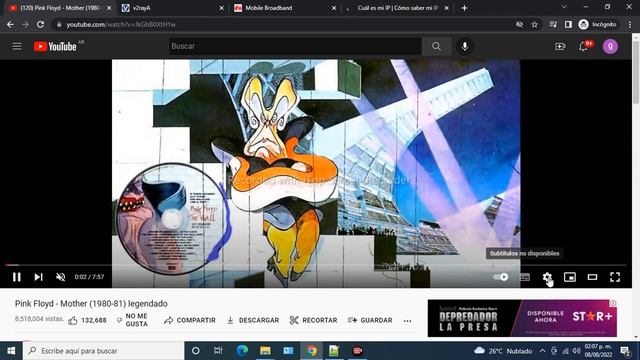The width and height of the screenshot is (640, 360).
Task: Open a new browser tab
Action: coord(464,8)
